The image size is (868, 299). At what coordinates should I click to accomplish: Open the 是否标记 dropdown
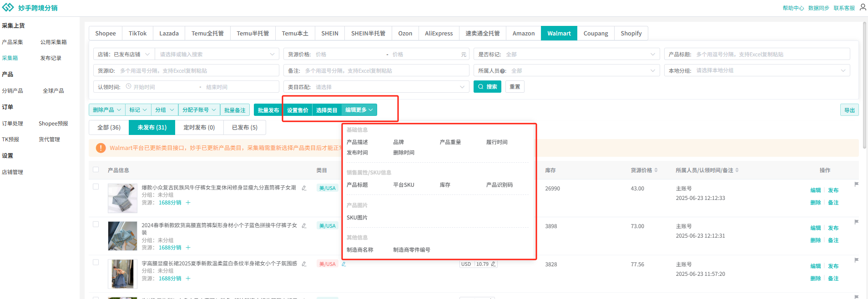tap(567, 54)
